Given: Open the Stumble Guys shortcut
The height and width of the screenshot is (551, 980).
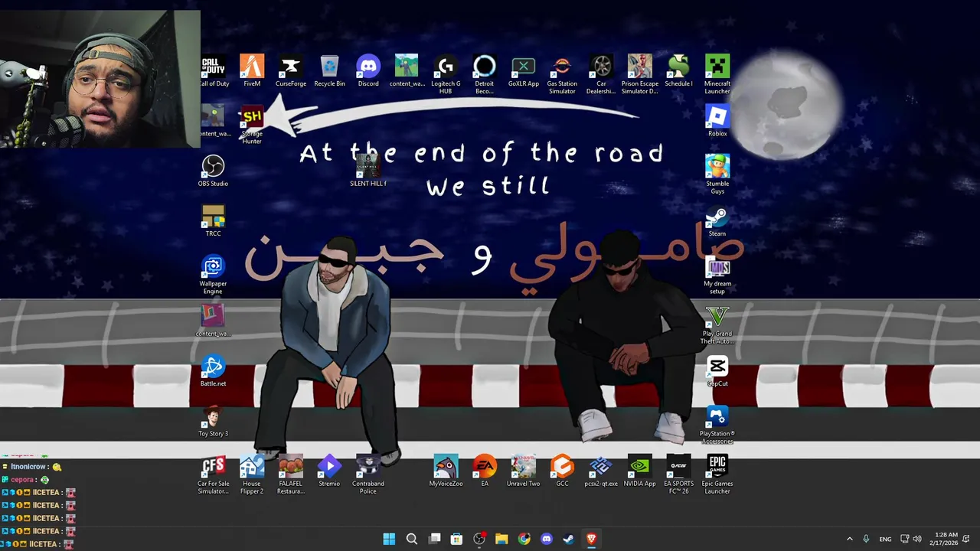Looking at the screenshot, I should (x=717, y=174).
